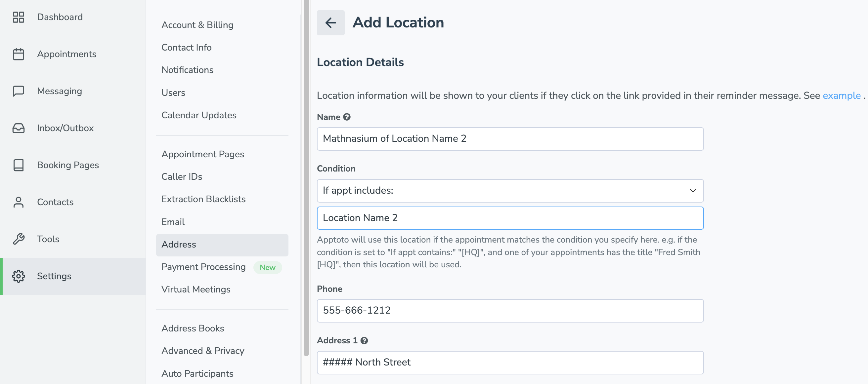The image size is (868, 384).
Task: Open Caller IDs settings
Action: tap(182, 177)
